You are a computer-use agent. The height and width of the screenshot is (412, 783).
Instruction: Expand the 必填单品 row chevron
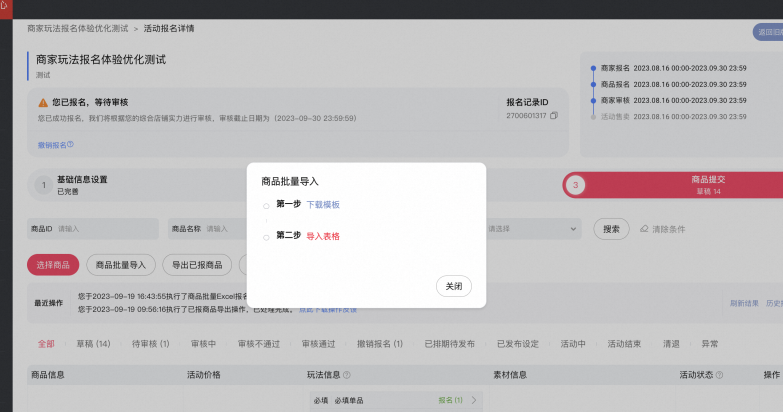[x=473, y=400]
